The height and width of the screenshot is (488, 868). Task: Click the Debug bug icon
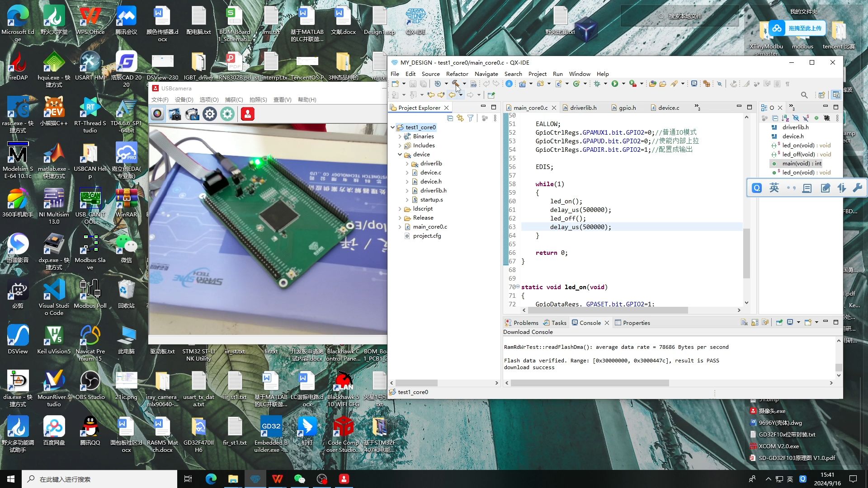[597, 84]
